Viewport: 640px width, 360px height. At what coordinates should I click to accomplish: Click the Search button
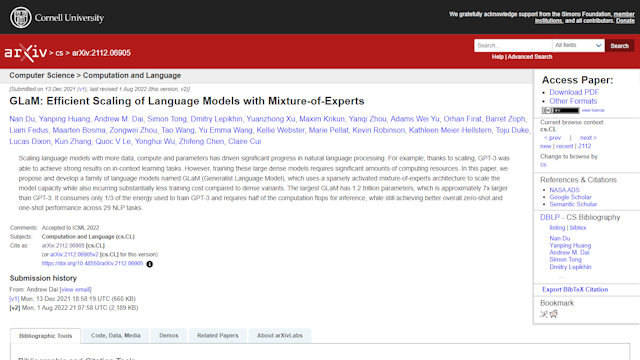pos(619,46)
